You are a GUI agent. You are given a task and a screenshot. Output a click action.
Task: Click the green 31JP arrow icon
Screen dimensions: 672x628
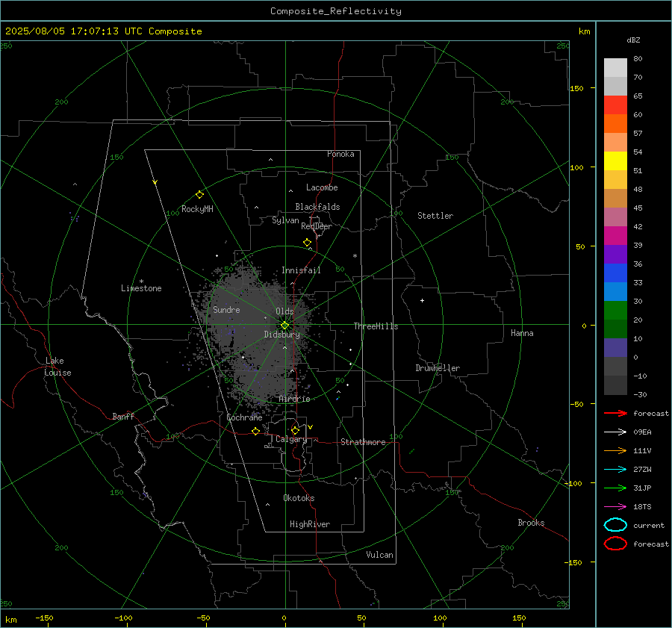pyautogui.click(x=615, y=488)
